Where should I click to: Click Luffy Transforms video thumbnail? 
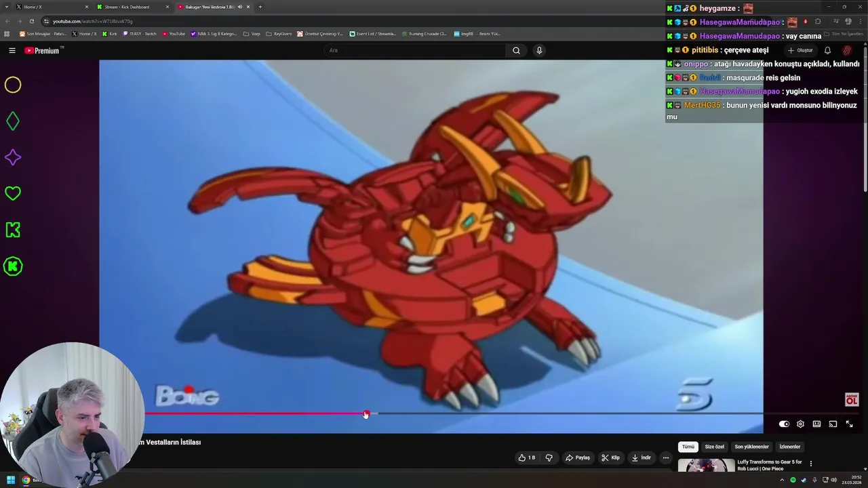tap(706, 466)
